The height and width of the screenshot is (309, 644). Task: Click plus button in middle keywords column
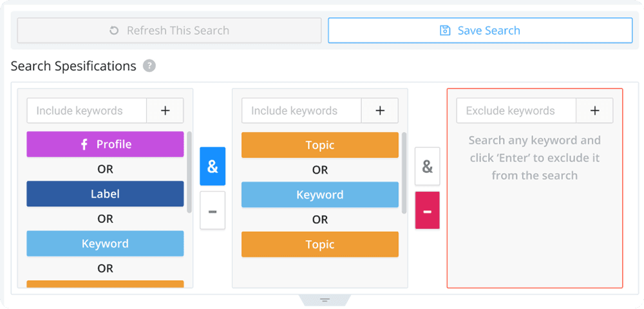coord(380,110)
